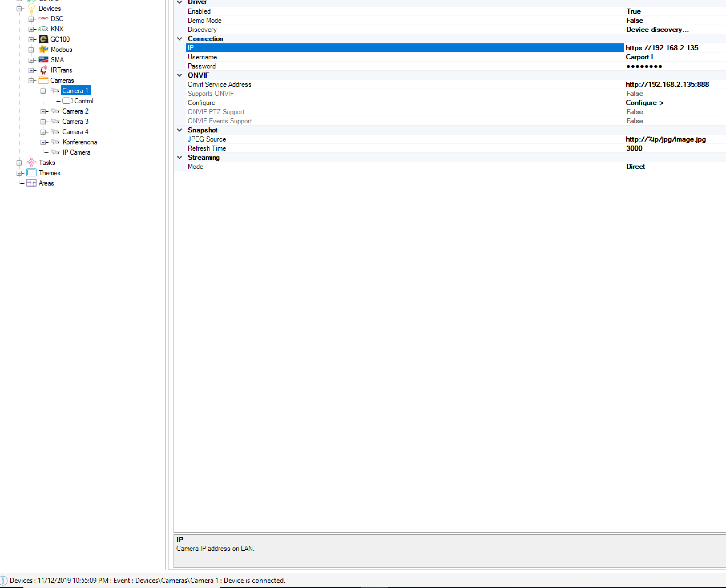Click the IRTrans device icon
Viewport: 726px width, 588px height.
click(43, 70)
